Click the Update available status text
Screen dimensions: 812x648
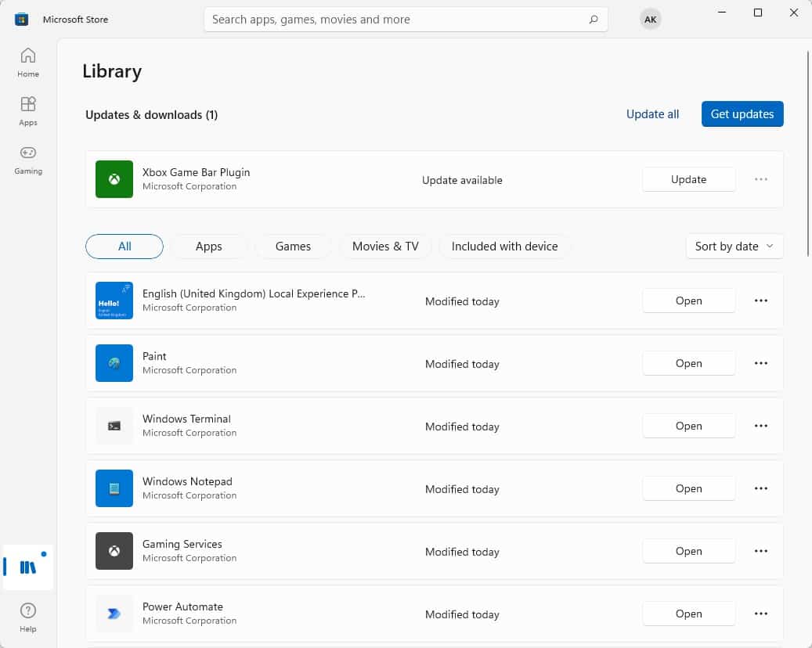[462, 180]
